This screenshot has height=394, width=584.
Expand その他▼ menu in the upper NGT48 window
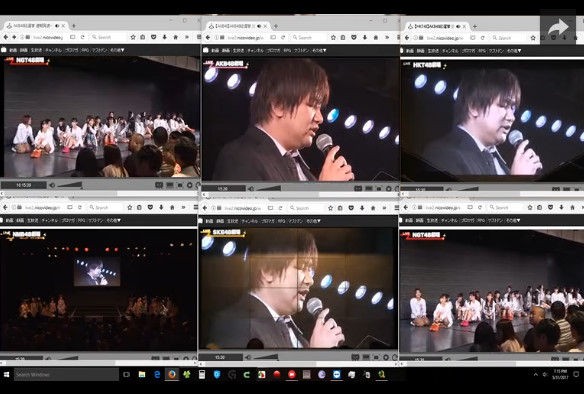117,50
